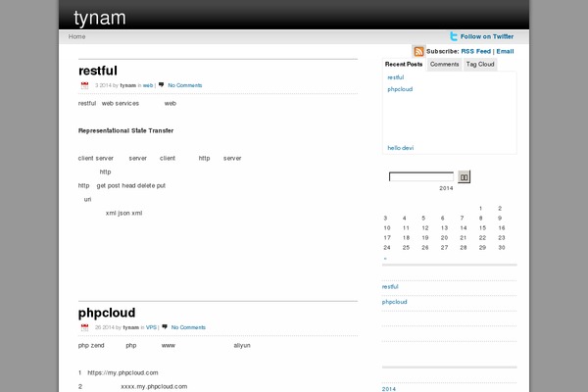Click author tynam in phpcloud post meta
This screenshot has width=588, height=392.
(131, 327)
